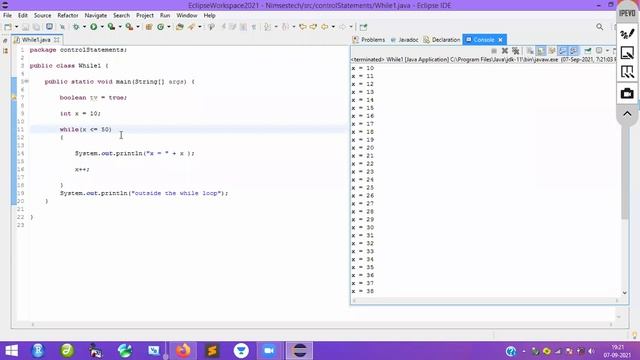The height and width of the screenshot is (360, 640).
Task: Collapse the main method fold marker
Action: (x=27, y=82)
